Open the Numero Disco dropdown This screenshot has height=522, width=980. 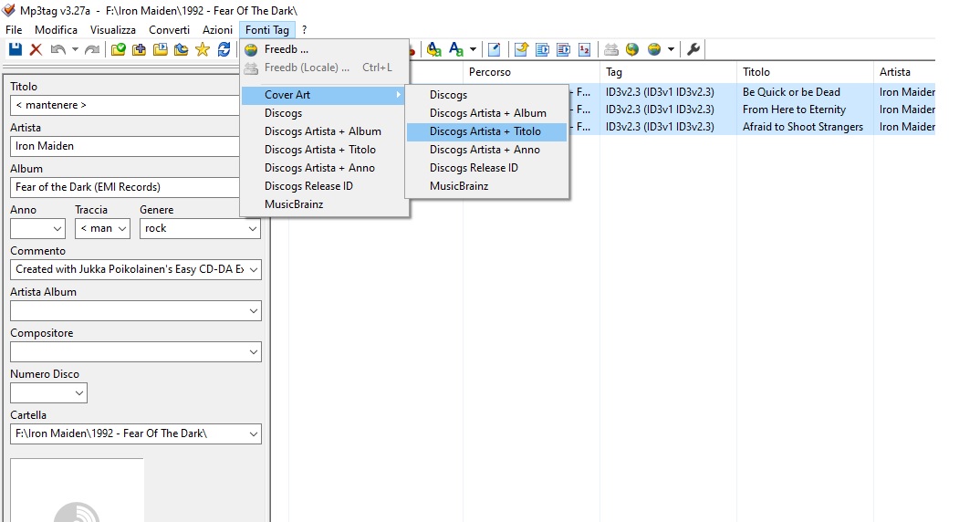coord(79,393)
